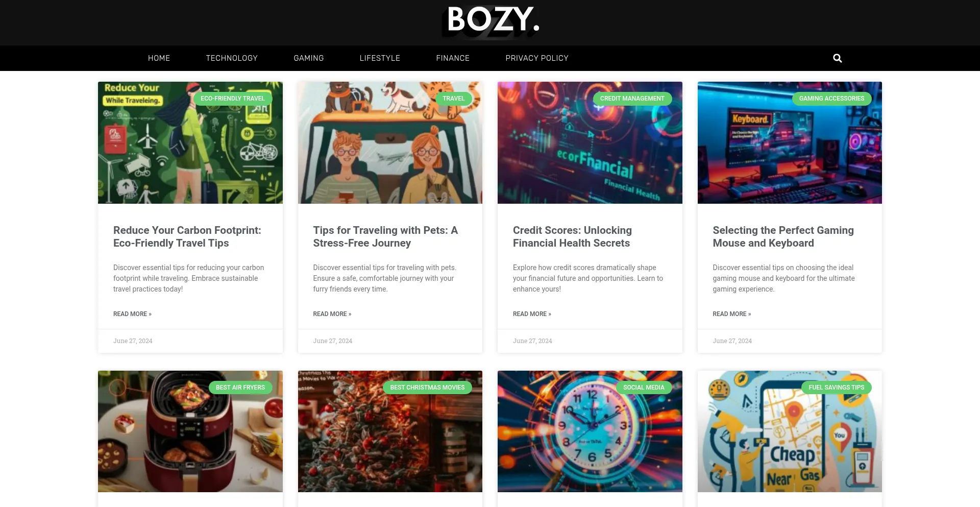Viewport: 980px width, 507px height.
Task: Open the search magnifier icon
Action: [x=837, y=58]
